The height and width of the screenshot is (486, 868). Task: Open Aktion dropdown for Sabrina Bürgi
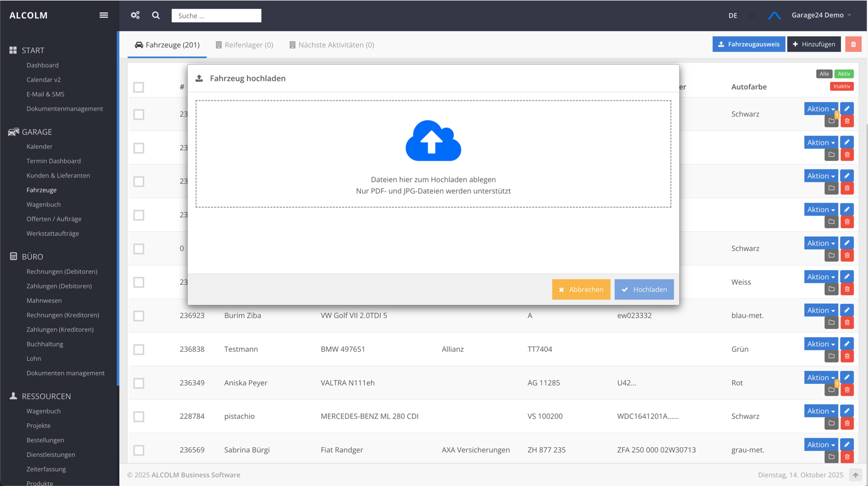point(821,445)
